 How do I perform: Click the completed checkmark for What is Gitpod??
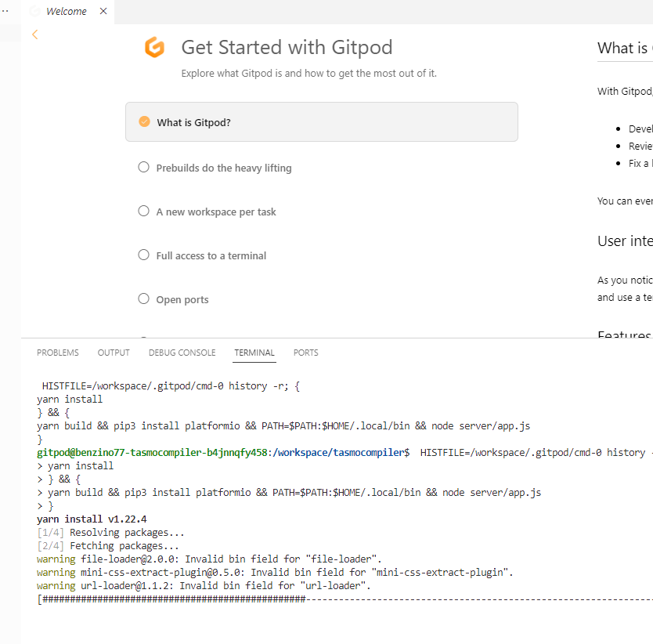pyautogui.click(x=144, y=121)
